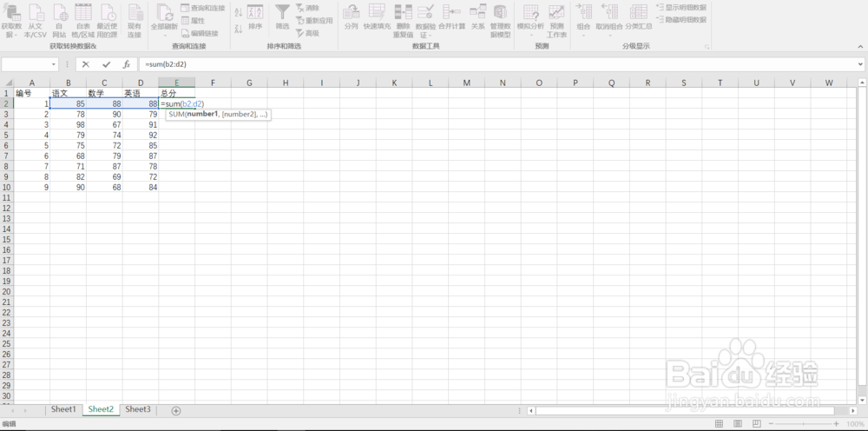The image size is (868, 431).
Task: Click the 总分 header cell
Action: (176, 93)
